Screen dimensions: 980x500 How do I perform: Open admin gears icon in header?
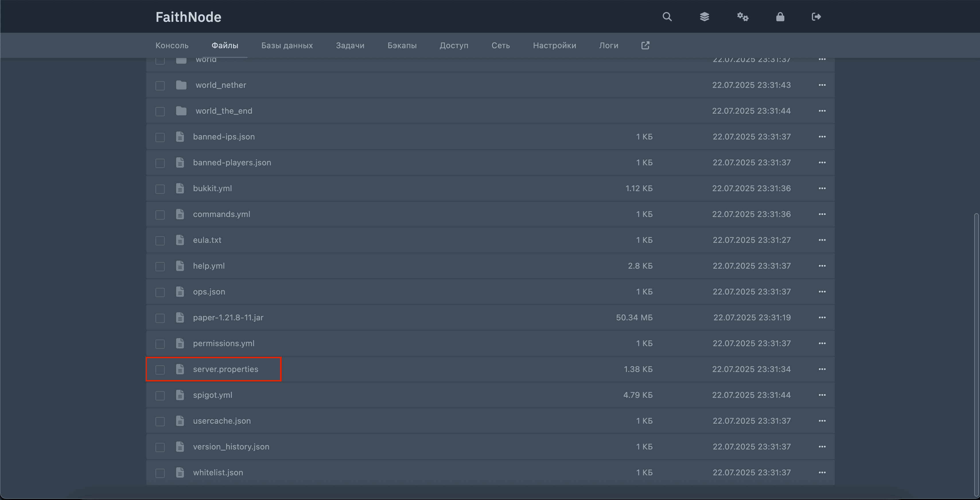pyautogui.click(x=742, y=17)
